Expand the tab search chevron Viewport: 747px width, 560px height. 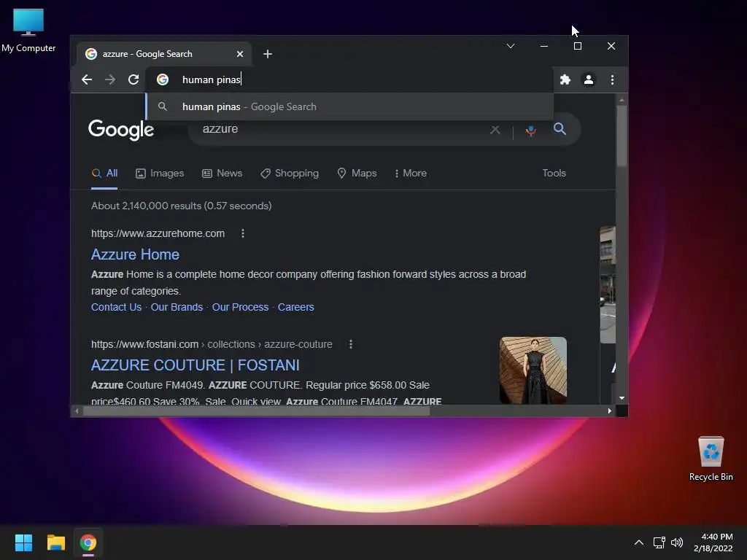pos(510,46)
